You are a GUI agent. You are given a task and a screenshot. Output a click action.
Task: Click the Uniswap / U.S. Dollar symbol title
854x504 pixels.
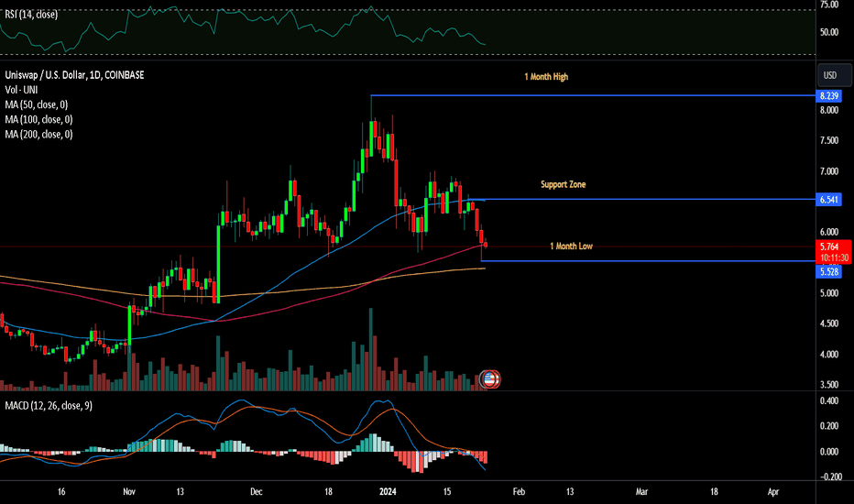[x=74, y=75]
